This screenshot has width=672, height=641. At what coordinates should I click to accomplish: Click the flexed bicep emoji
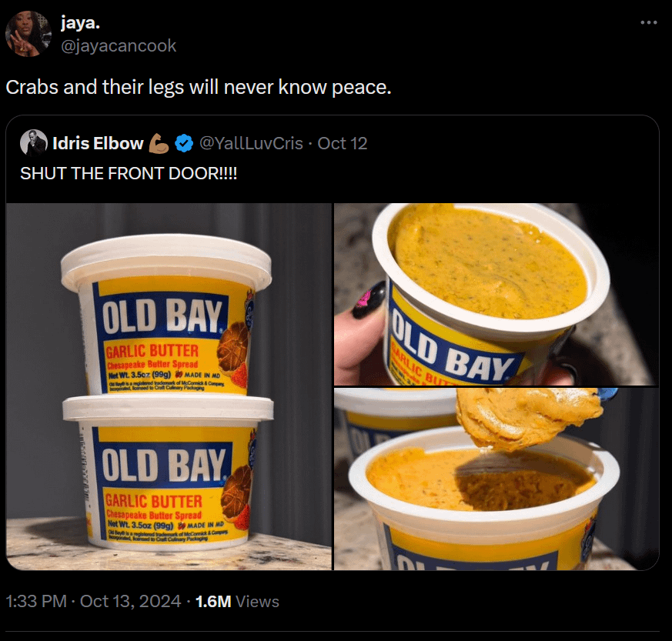[x=159, y=143]
